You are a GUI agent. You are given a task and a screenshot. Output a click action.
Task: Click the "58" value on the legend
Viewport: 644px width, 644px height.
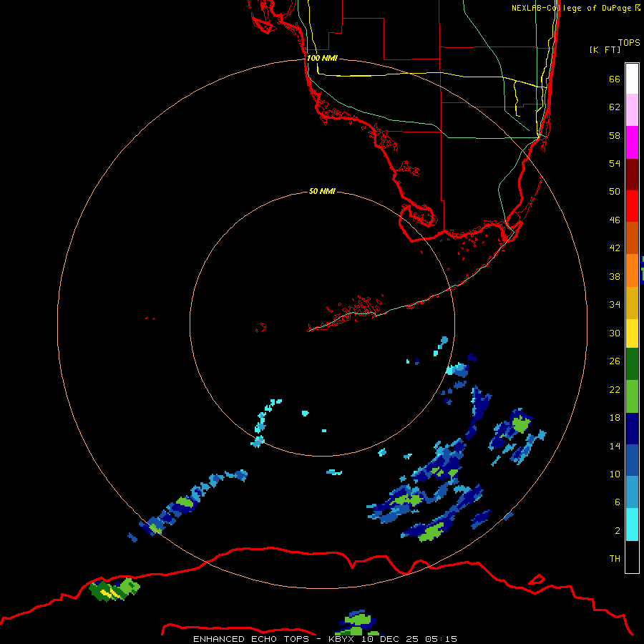pyautogui.click(x=615, y=135)
